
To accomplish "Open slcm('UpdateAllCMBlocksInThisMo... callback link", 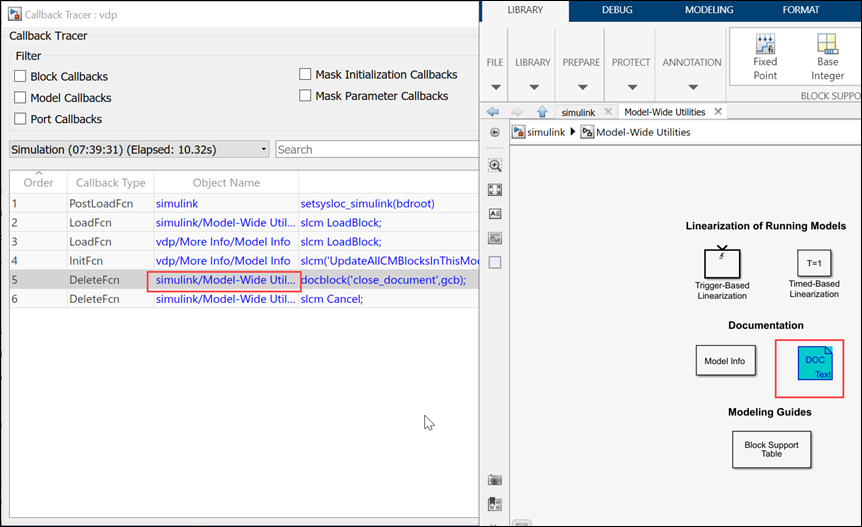I will pos(389,261).
